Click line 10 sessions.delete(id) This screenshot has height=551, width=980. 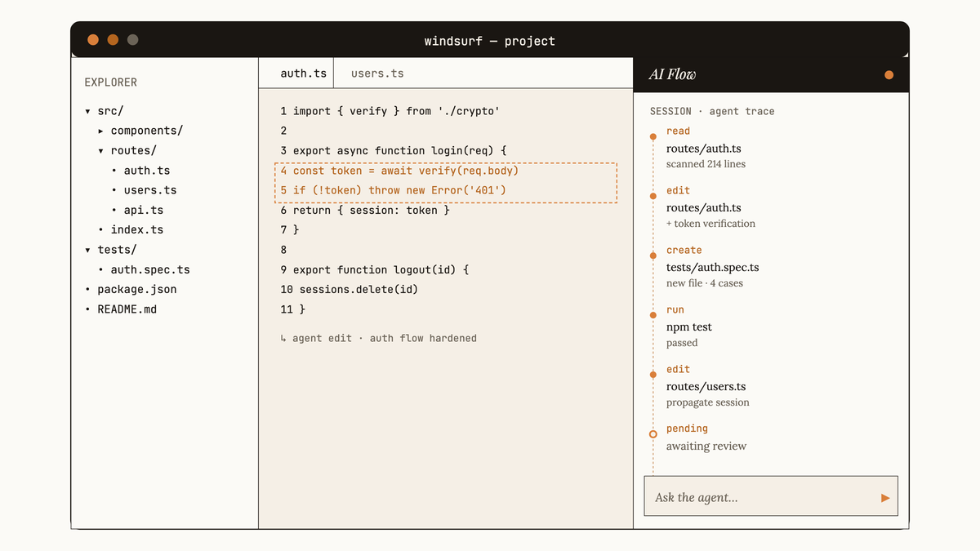[350, 289]
